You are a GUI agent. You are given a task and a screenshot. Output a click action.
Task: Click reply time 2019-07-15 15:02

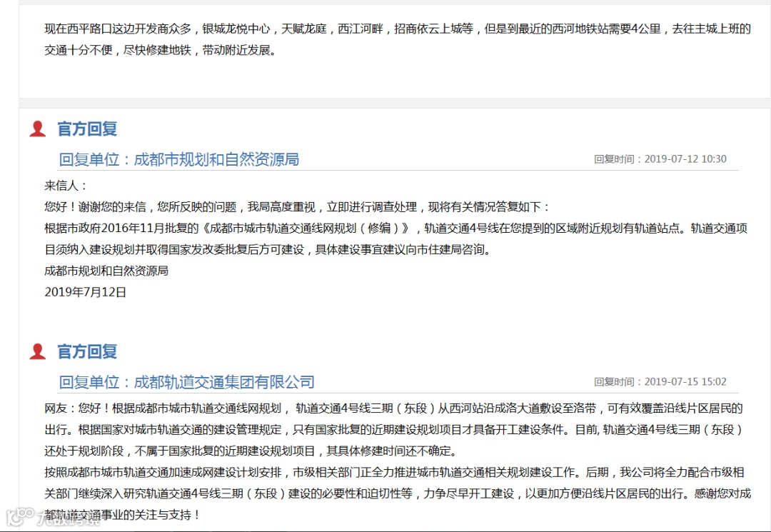660,381
